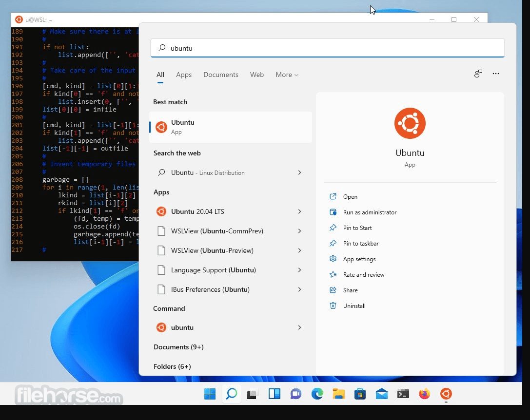This screenshot has width=530, height=420.
Task: Expand IBus Preferences (Ubuntu) result arrow
Action: point(299,289)
